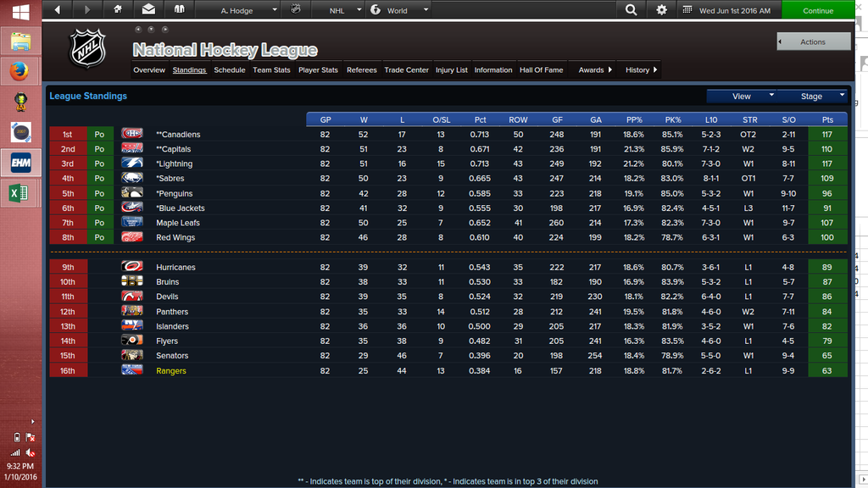Switch to the Schedule tab

(229, 69)
